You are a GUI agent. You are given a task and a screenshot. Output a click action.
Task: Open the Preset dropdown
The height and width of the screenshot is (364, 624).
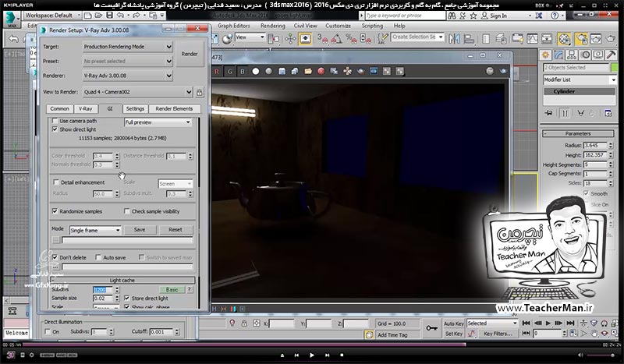click(128, 62)
